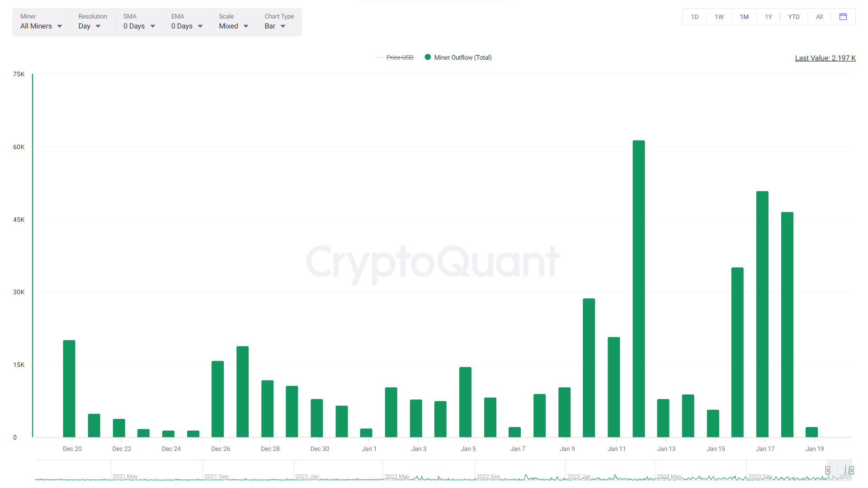Open the Scale dropdown set to Mixed
The image size is (868, 488).
point(234,26)
